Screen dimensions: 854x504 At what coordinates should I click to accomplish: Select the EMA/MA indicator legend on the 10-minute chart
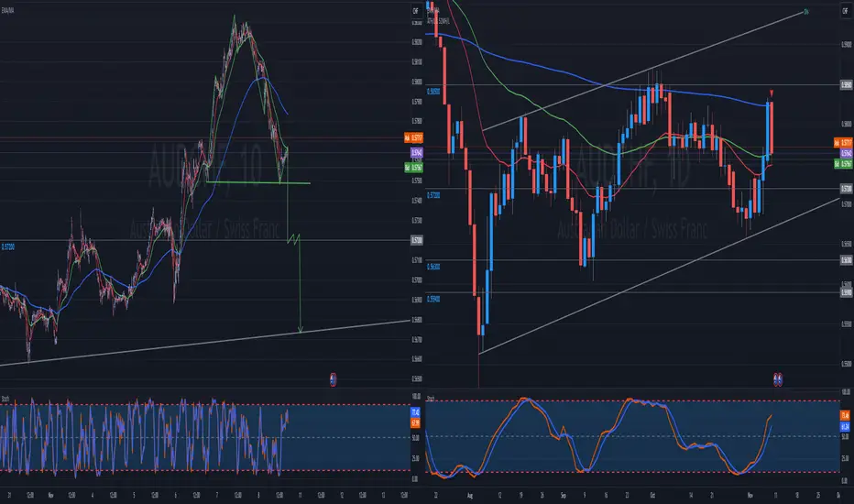pyautogui.click(x=7, y=10)
